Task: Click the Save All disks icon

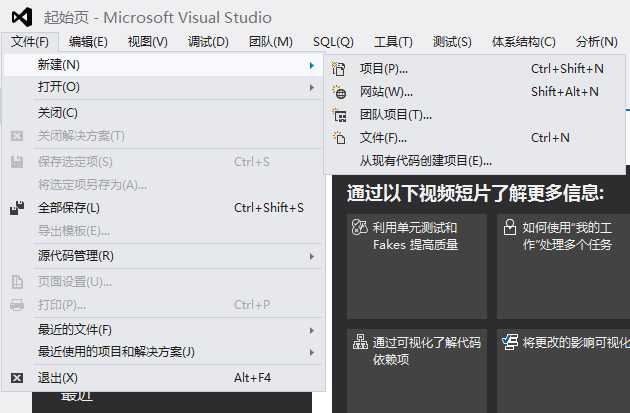Action: point(17,208)
